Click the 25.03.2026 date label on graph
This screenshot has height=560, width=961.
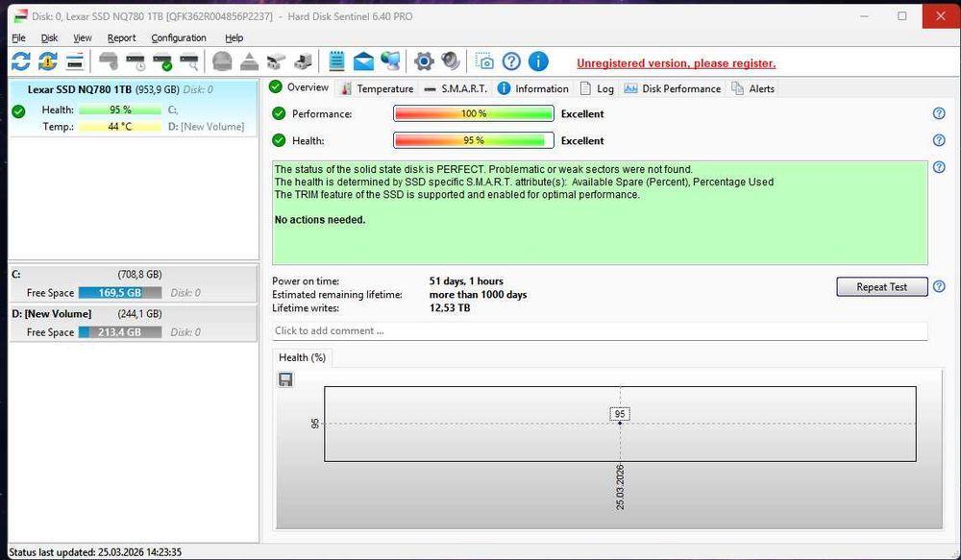[620, 488]
